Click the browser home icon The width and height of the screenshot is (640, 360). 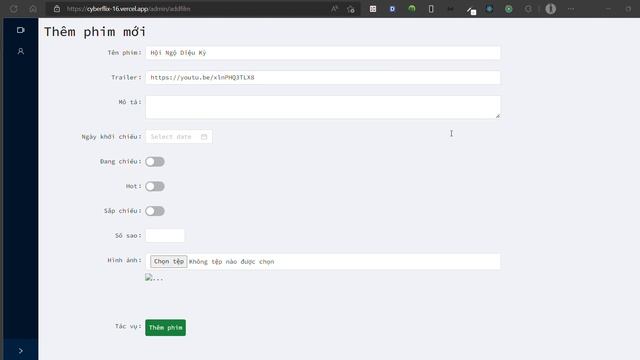pyautogui.click(x=33, y=9)
